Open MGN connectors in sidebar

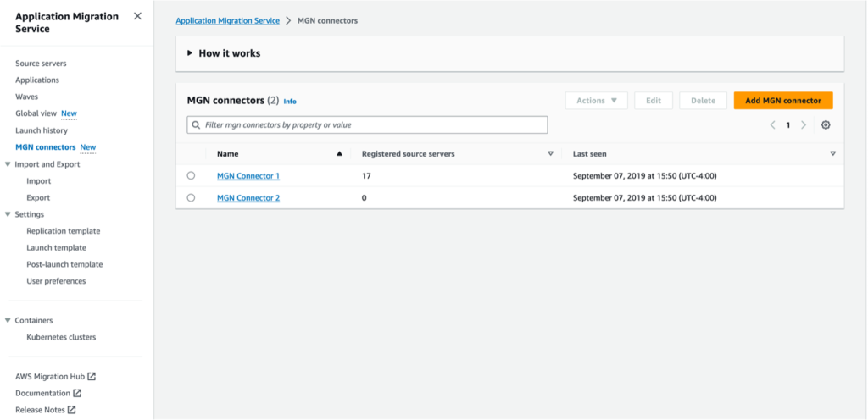coord(46,147)
